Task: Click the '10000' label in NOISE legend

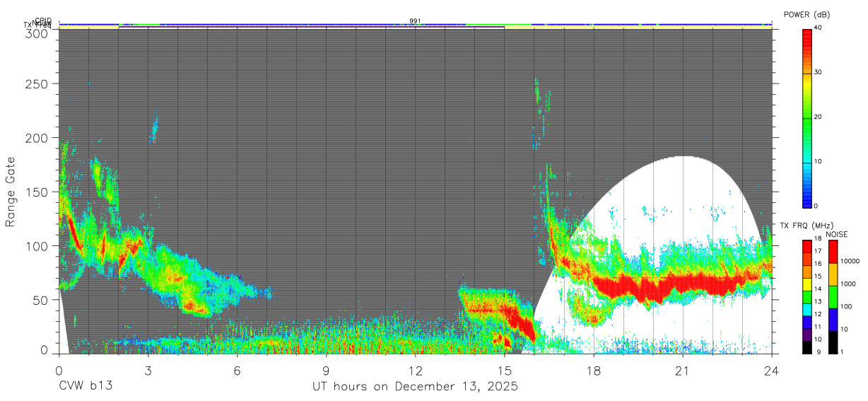Action: 850,261
